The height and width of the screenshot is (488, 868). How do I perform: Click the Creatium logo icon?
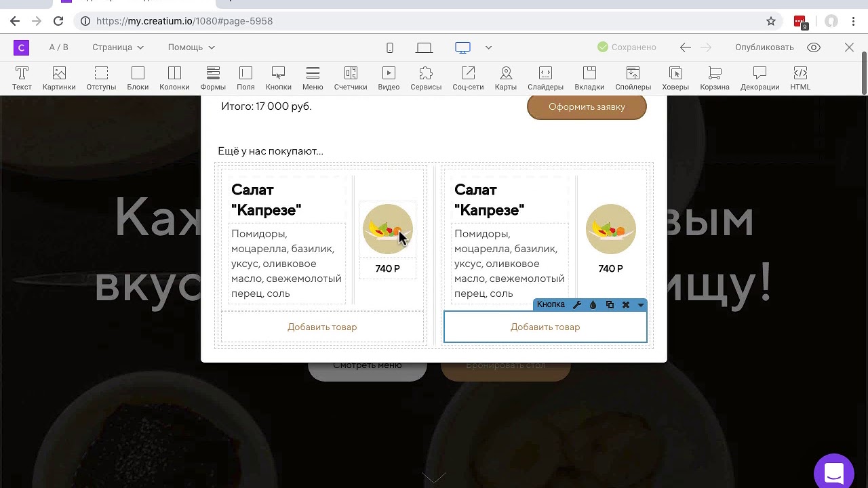pyautogui.click(x=21, y=47)
